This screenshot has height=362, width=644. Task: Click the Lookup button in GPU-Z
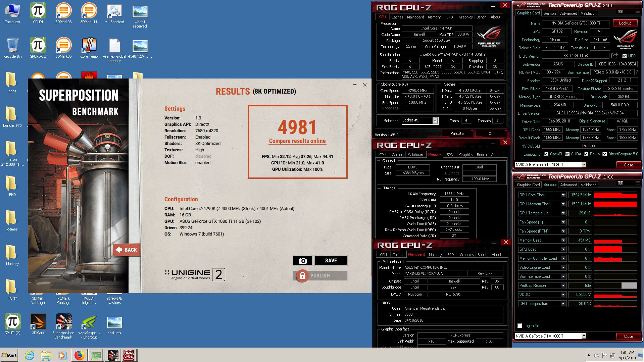tap(625, 23)
